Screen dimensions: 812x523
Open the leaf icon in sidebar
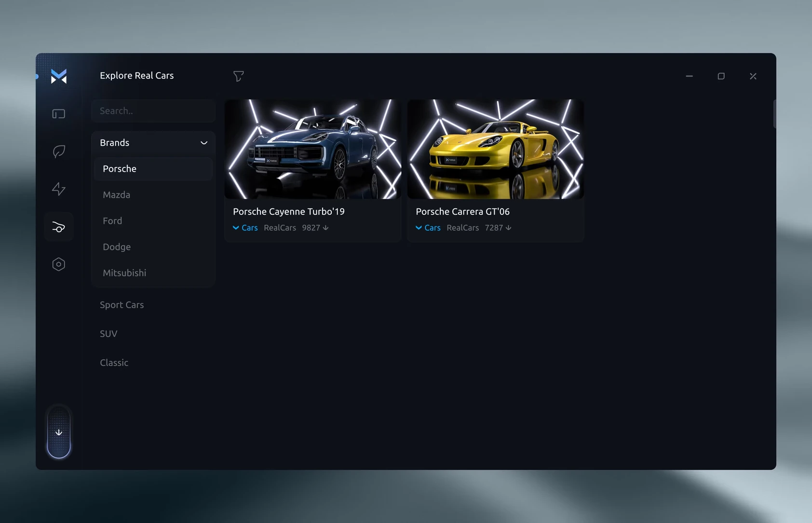pyautogui.click(x=59, y=151)
